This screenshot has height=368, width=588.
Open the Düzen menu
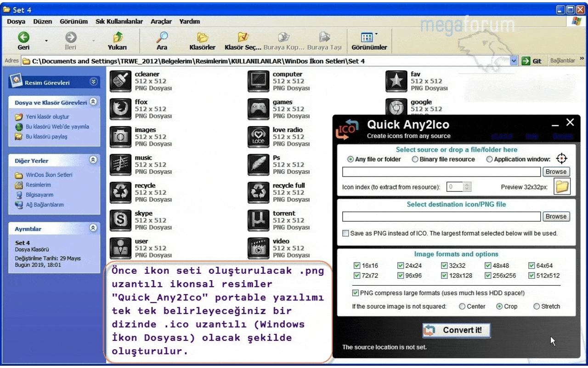pyautogui.click(x=43, y=21)
